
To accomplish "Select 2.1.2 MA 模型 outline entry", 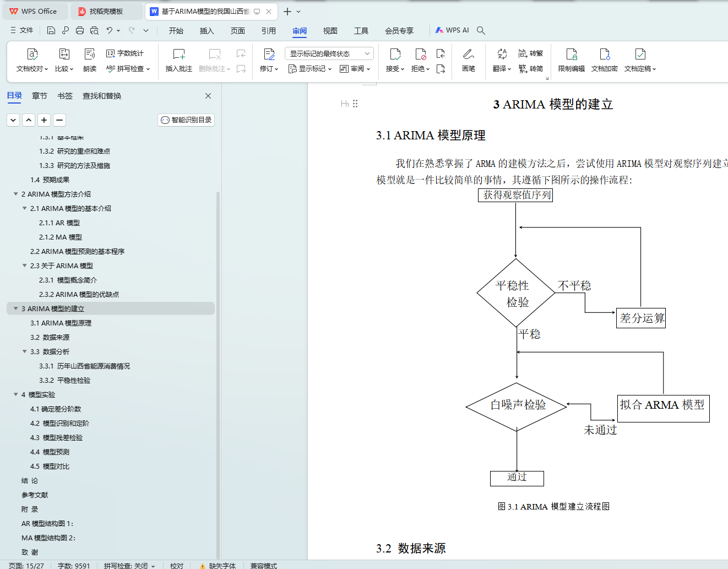I will coord(61,237).
